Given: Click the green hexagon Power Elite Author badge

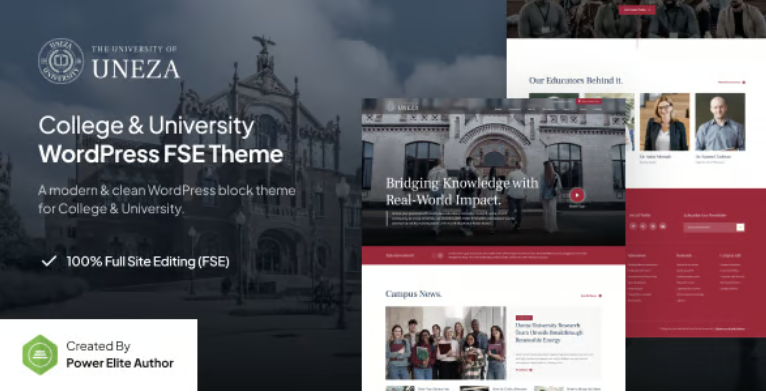Looking at the screenshot, I should click(x=40, y=355).
